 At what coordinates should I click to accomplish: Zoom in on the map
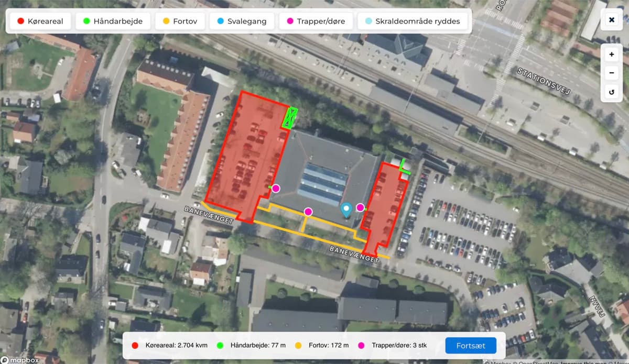coord(611,53)
